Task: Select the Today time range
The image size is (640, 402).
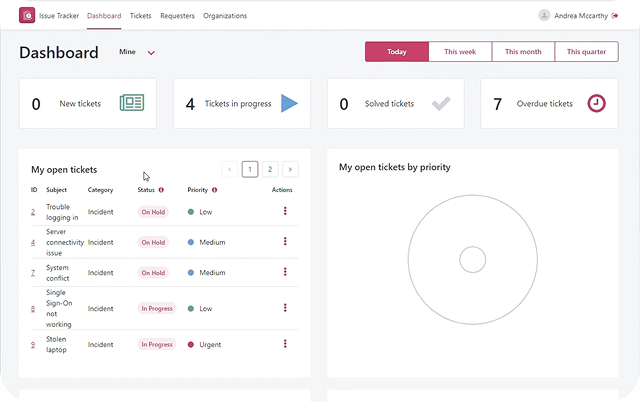Action: (x=397, y=52)
